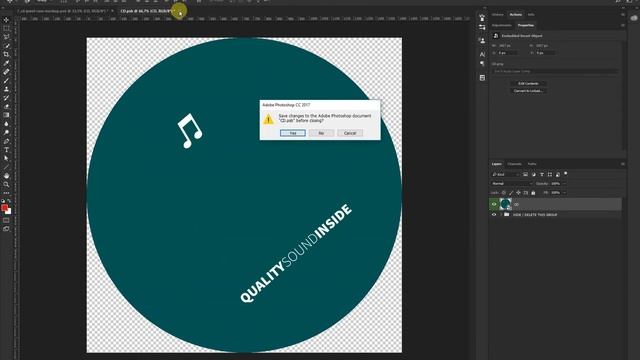
Task: Filter layers by adjustment layers icon
Action: tap(533, 175)
